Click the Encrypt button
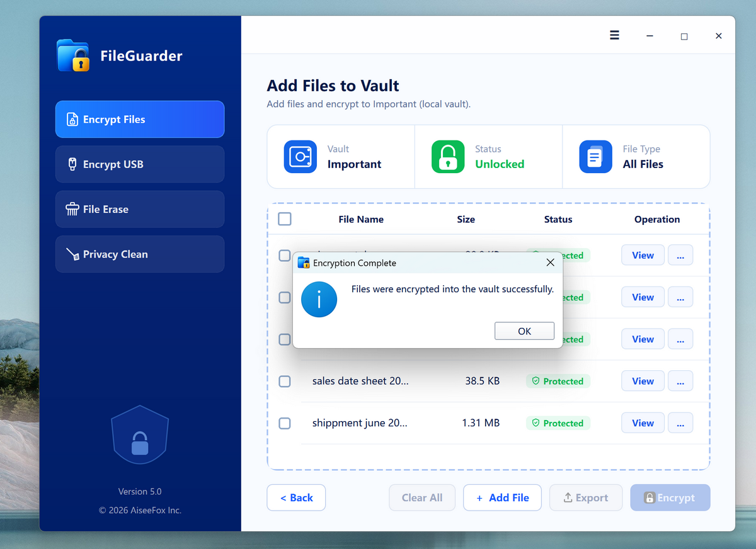Image resolution: width=756 pixels, height=549 pixels. 670,497
